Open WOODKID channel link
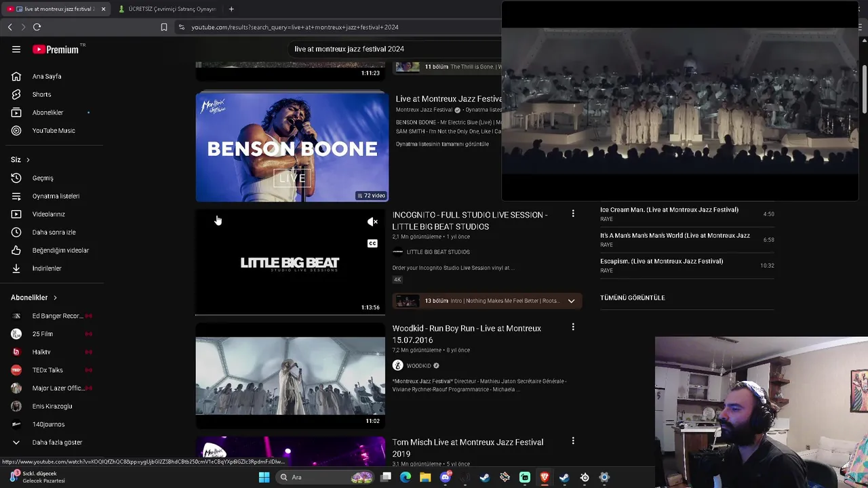Viewport: 868px width, 488px height. click(x=418, y=366)
